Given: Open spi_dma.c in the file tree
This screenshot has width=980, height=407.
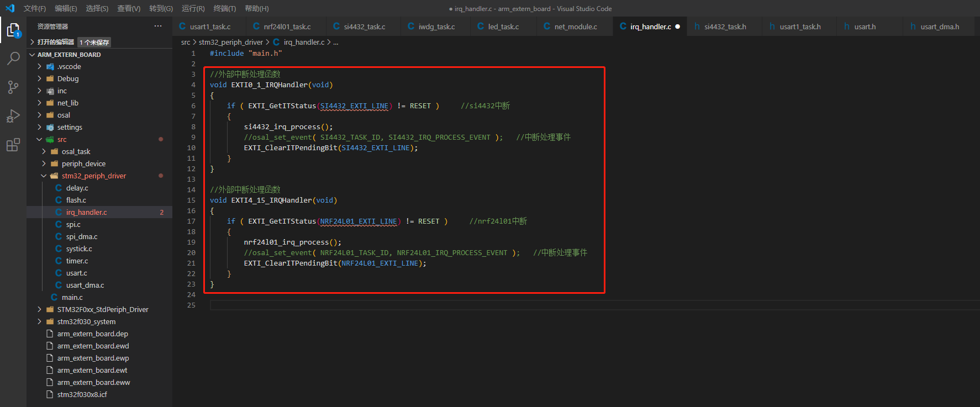Looking at the screenshot, I should point(81,236).
